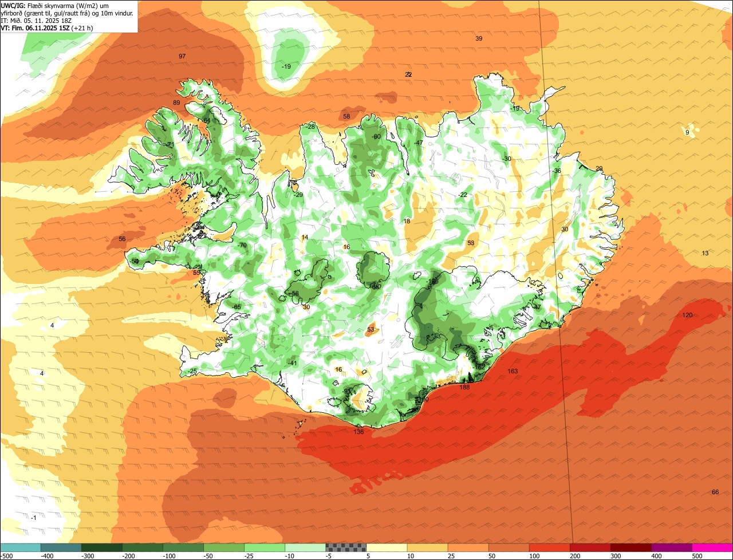Click the map value 55
The height and width of the screenshot is (560, 733).
(196, 273)
